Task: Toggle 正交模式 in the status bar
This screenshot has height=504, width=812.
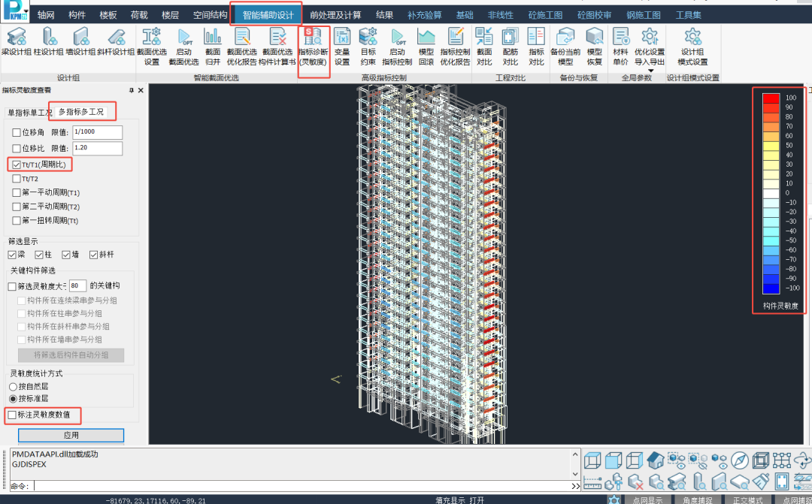Action: point(747,499)
